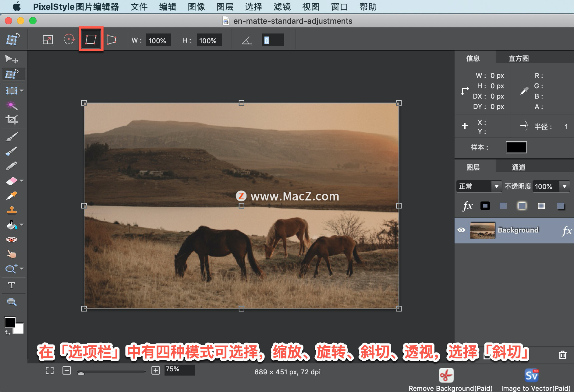This screenshot has height=392, width=574.
Task: Select the Clone Stamp tool
Action: (x=12, y=210)
